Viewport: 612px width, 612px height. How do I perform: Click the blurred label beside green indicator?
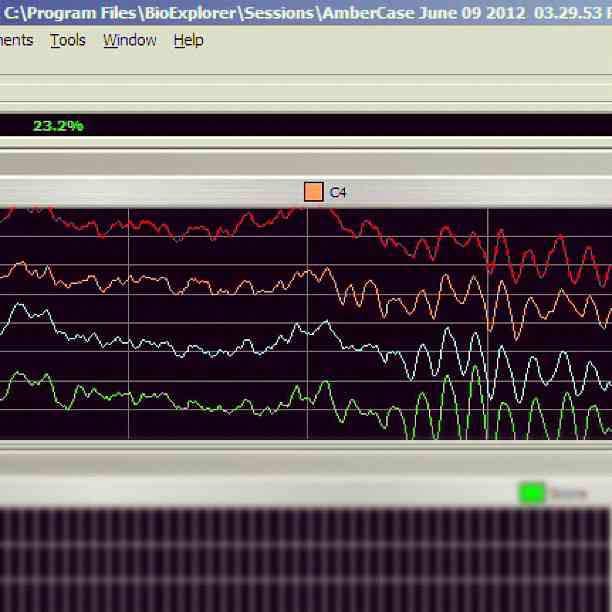(568, 493)
